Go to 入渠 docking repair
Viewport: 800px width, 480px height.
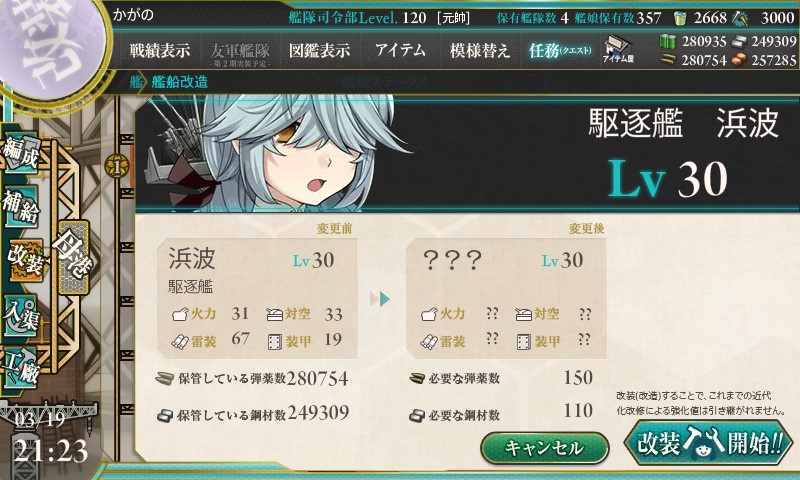tap(20, 315)
